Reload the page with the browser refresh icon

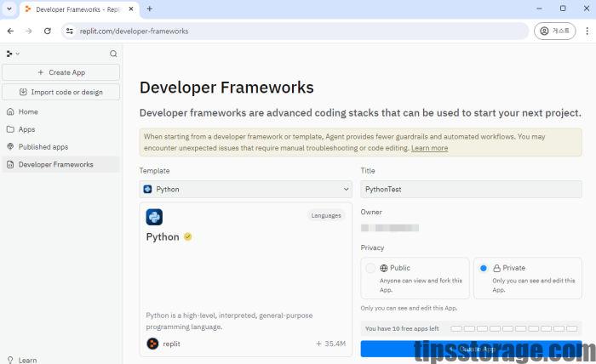coord(48,31)
